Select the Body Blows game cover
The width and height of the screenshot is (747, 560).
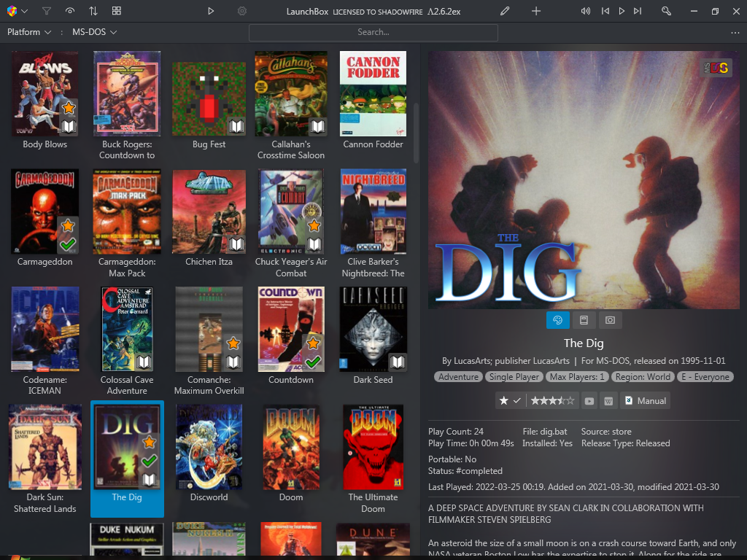point(44,94)
